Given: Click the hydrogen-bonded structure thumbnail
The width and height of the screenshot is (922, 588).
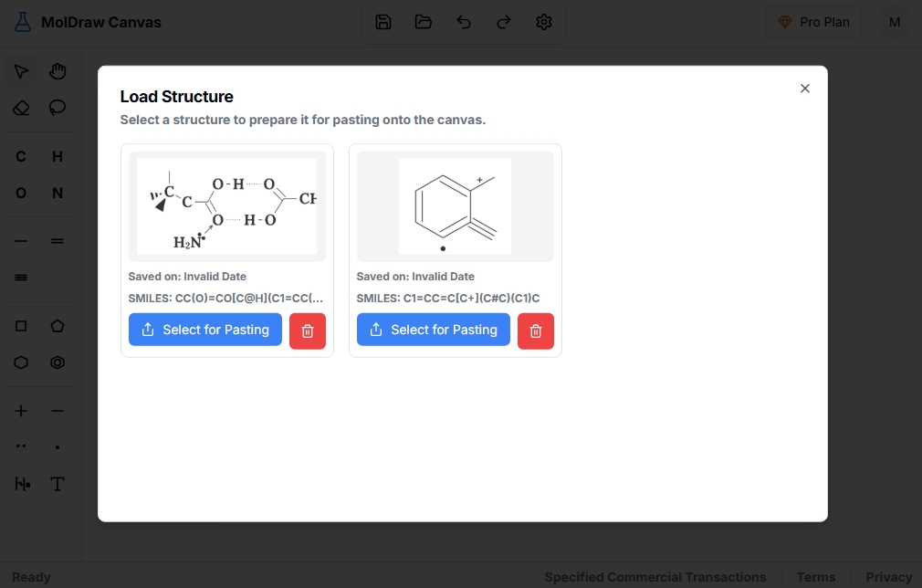Looking at the screenshot, I should pyautogui.click(x=226, y=206).
